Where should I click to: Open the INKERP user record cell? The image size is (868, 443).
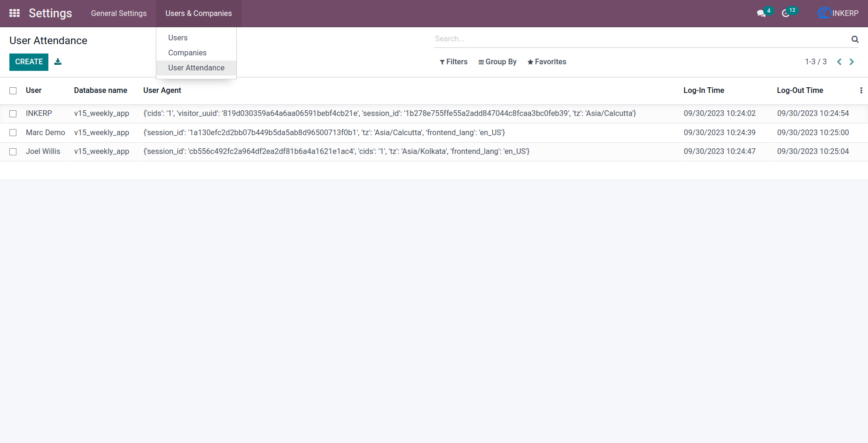(x=39, y=114)
